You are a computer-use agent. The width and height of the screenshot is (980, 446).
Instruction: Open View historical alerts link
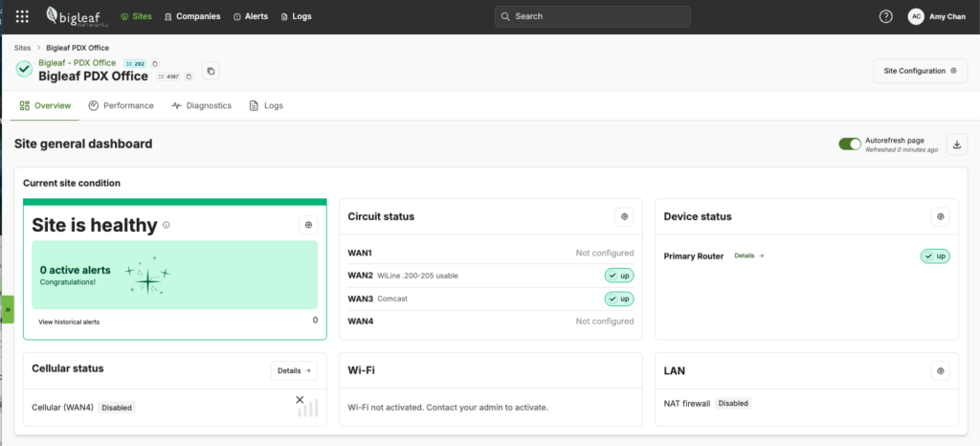pyautogui.click(x=69, y=322)
